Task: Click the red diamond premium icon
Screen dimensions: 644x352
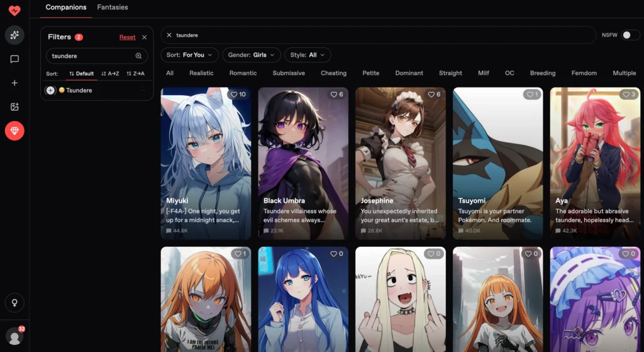Action: click(x=14, y=131)
